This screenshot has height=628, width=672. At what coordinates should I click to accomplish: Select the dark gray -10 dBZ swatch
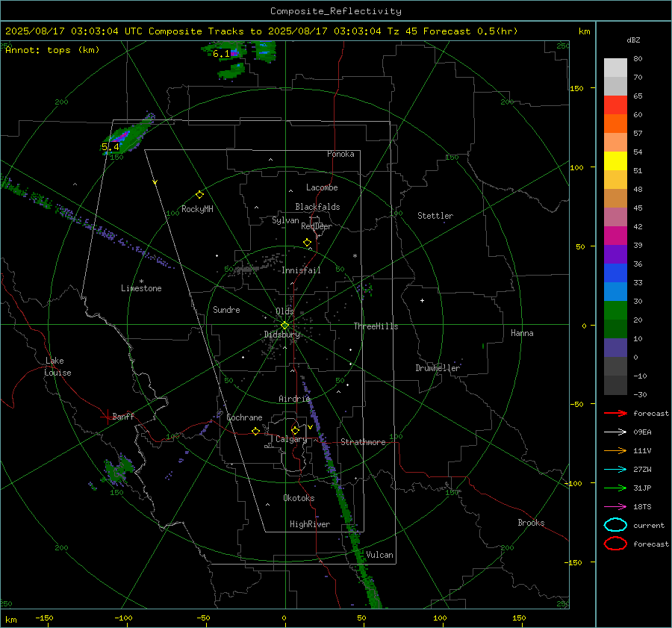pyautogui.click(x=615, y=385)
